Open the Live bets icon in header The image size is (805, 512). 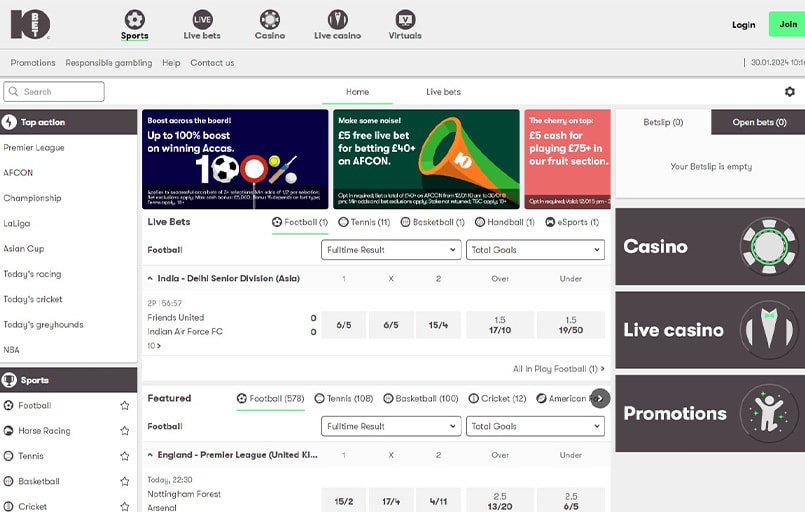click(x=202, y=20)
